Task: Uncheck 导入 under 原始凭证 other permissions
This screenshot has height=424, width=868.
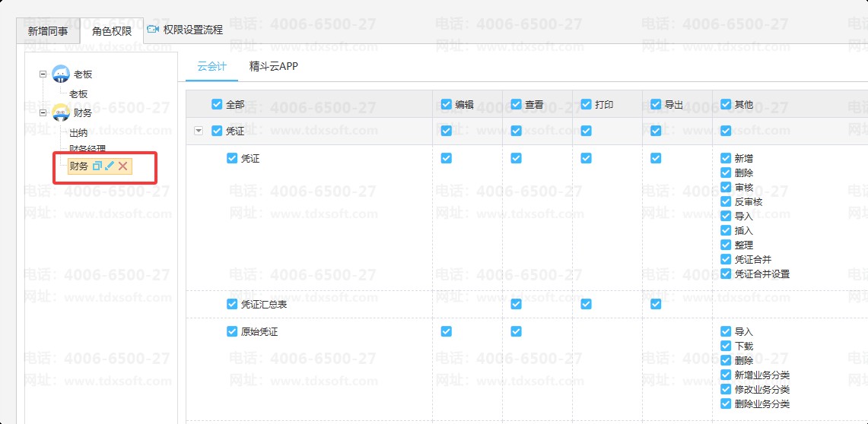Action: [x=726, y=332]
